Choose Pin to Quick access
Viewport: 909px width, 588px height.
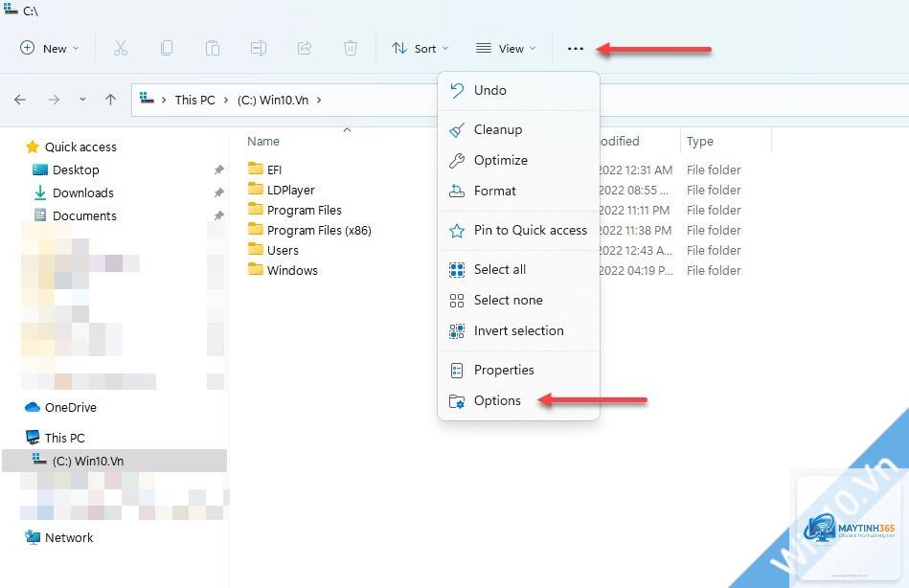(x=518, y=230)
